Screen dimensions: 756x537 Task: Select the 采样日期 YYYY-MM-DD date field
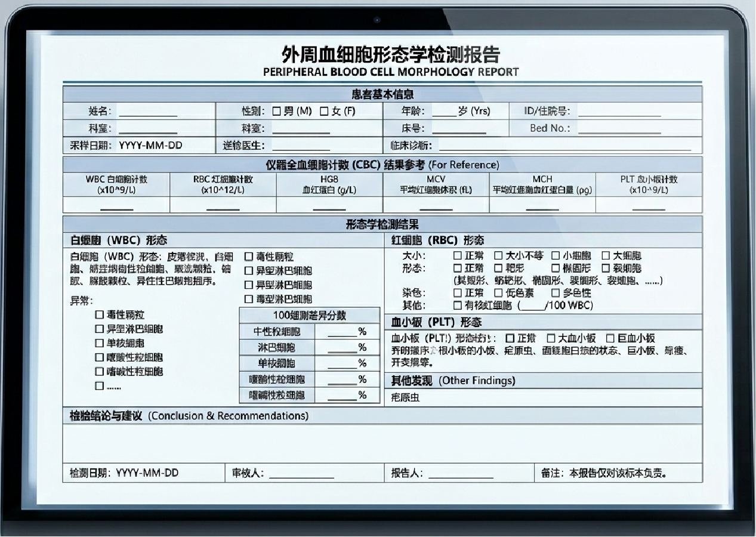click(150, 145)
